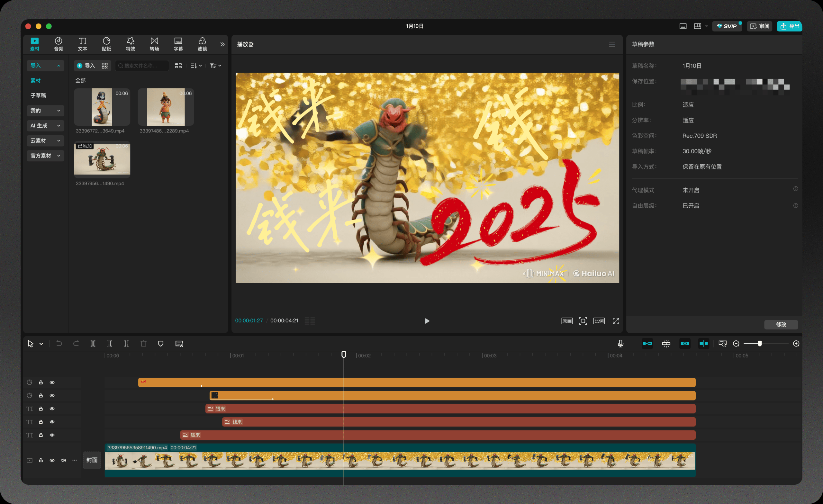Delete the selected clip

point(144,343)
